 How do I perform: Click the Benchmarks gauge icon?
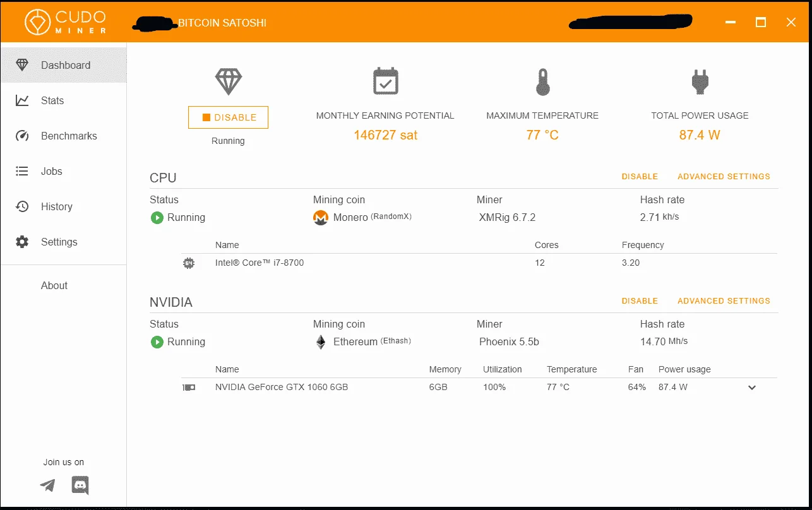[22, 136]
